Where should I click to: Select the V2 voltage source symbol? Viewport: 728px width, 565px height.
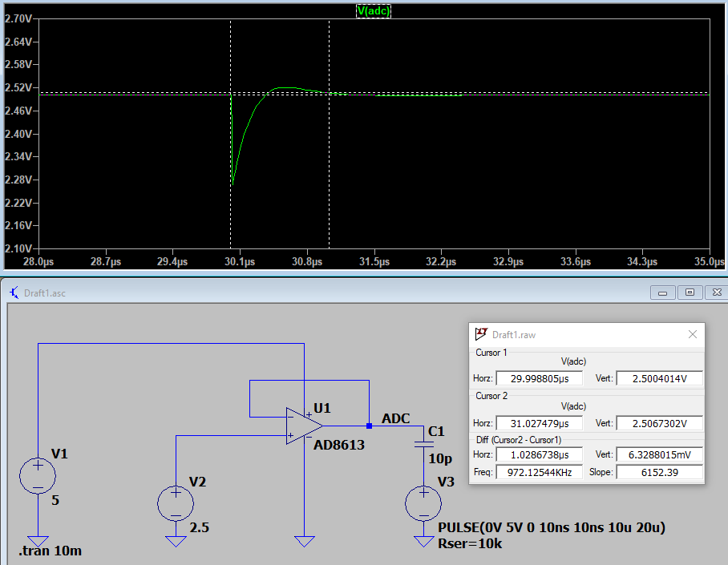(x=176, y=503)
